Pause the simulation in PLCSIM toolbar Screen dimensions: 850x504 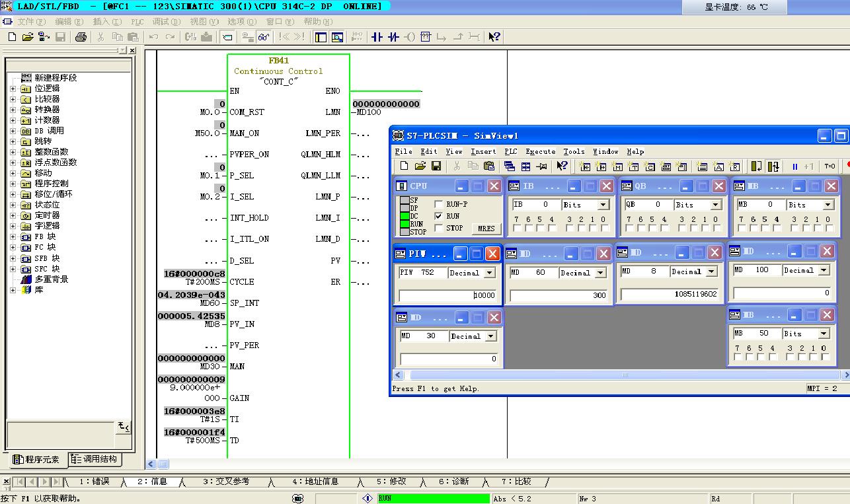pyautogui.click(x=794, y=166)
